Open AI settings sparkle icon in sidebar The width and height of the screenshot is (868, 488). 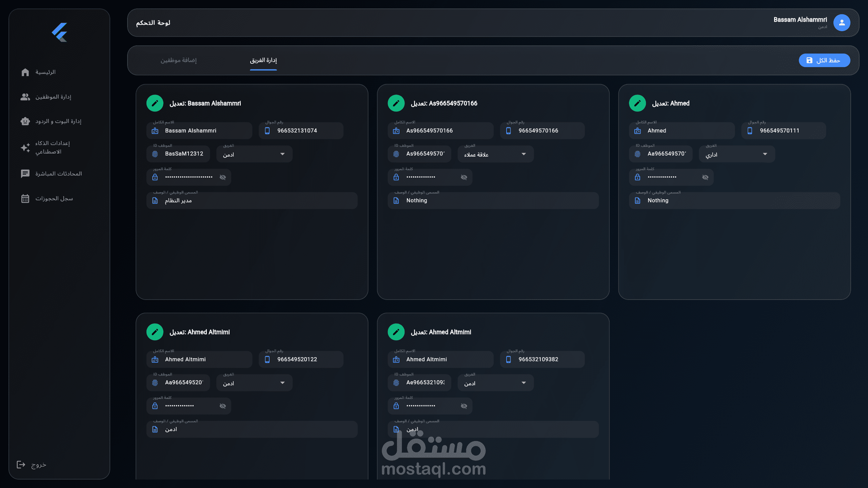[x=25, y=147]
